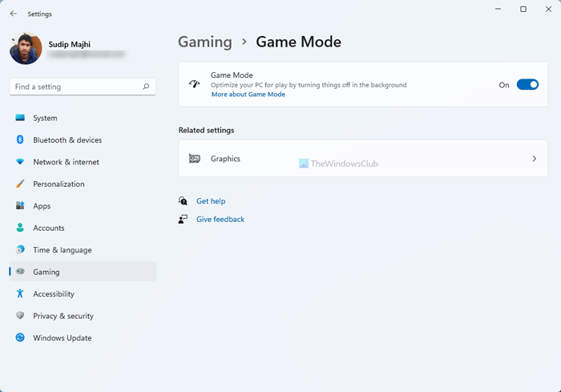The height and width of the screenshot is (392, 561).
Task: Click the Give feedback link
Action: [220, 219]
